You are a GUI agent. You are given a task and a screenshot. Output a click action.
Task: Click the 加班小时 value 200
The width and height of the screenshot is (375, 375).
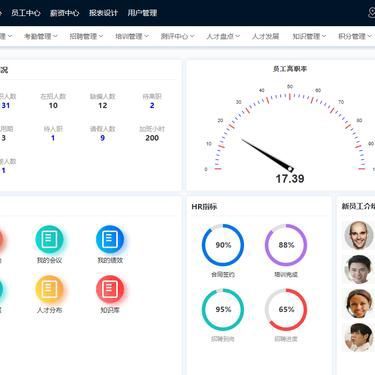[x=152, y=138]
